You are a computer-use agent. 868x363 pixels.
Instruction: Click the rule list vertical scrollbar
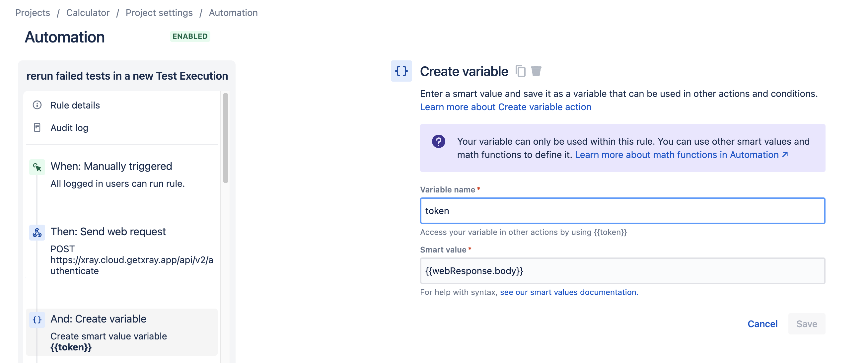pyautogui.click(x=225, y=138)
